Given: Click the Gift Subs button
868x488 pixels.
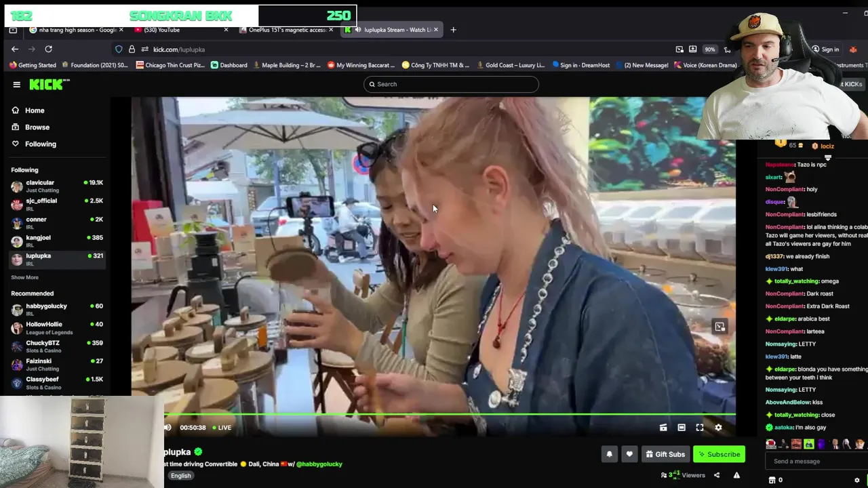Looking at the screenshot, I should [x=665, y=454].
